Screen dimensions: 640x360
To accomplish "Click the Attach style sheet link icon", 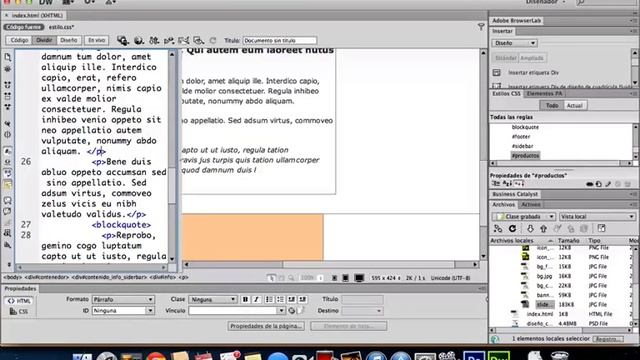I will coord(589,184).
